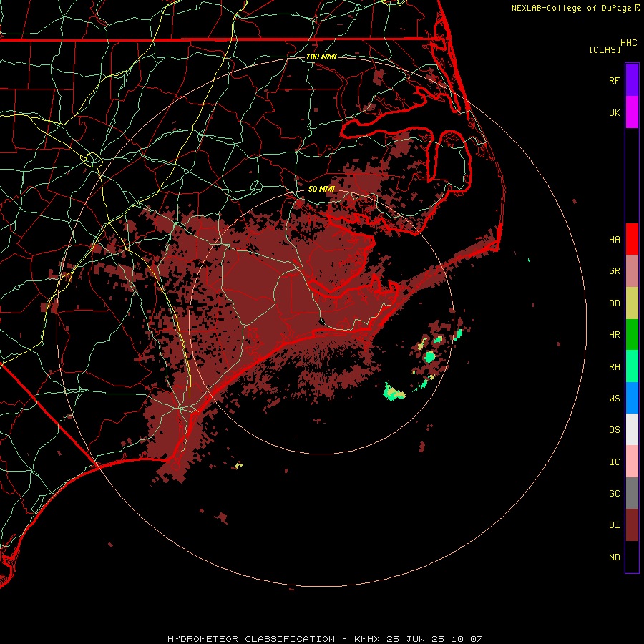The image size is (644, 644).
Task: Click the 'KMHX' radar site identifier
Action: click(367, 639)
